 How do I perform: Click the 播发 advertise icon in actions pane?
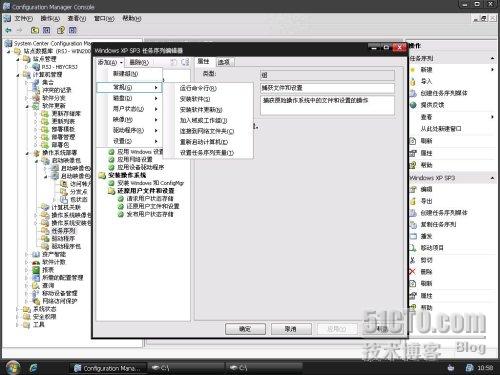coord(413,236)
